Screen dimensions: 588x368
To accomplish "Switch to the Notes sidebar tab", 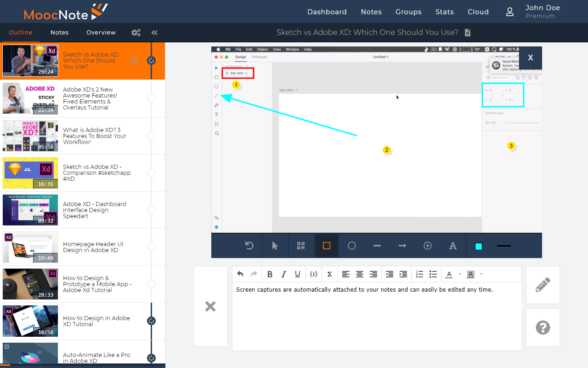I will click(x=60, y=33).
